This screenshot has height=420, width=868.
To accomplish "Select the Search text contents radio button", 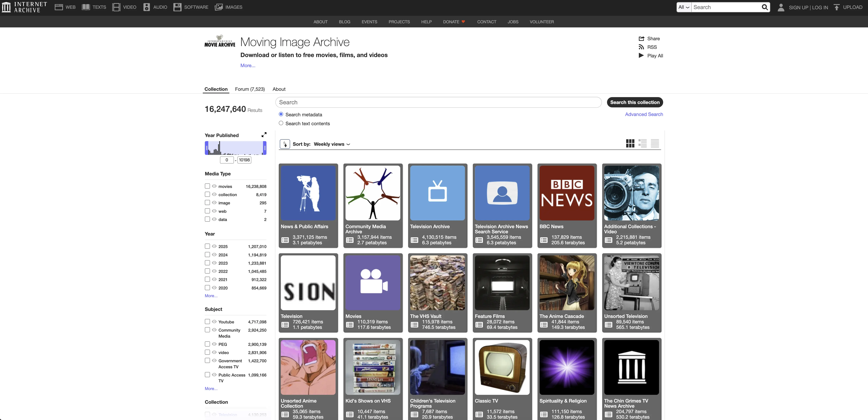I will [281, 123].
